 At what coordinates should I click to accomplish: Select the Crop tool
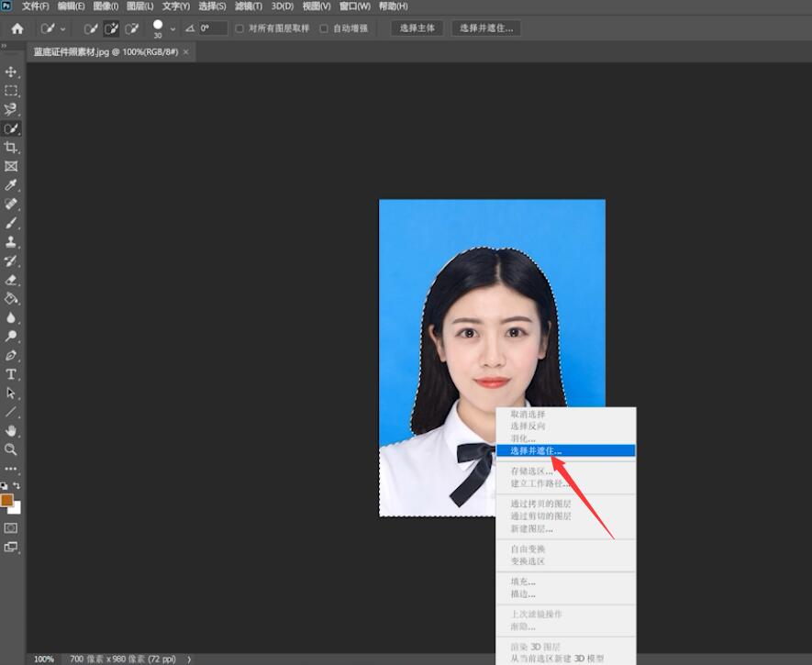point(11,147)
